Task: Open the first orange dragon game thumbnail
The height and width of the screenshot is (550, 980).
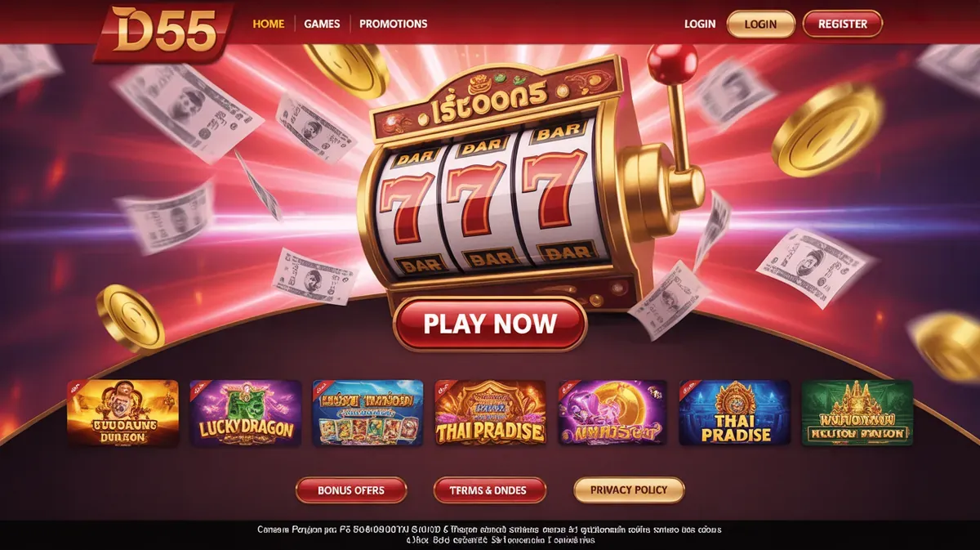Action: (x=122, y=412)
